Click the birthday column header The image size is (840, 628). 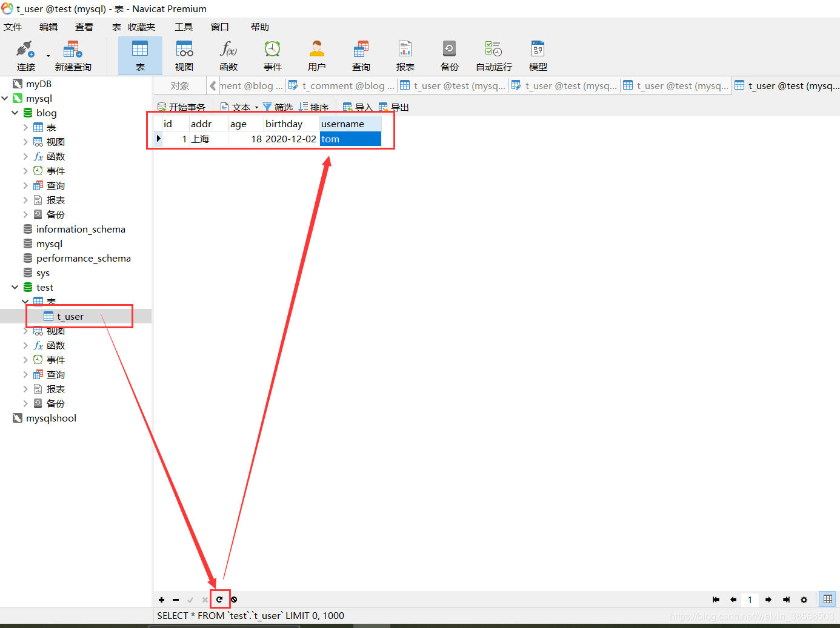(x=292, y=124)
